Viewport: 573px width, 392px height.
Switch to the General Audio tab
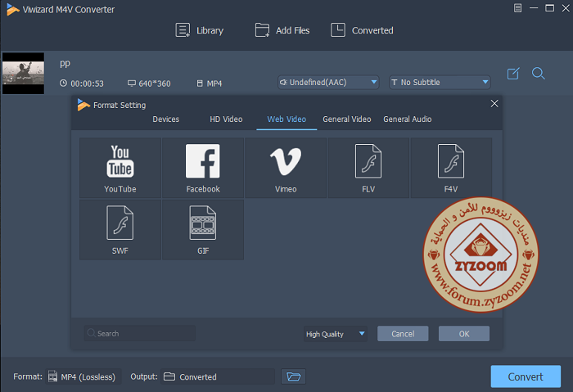click(408, 119)
